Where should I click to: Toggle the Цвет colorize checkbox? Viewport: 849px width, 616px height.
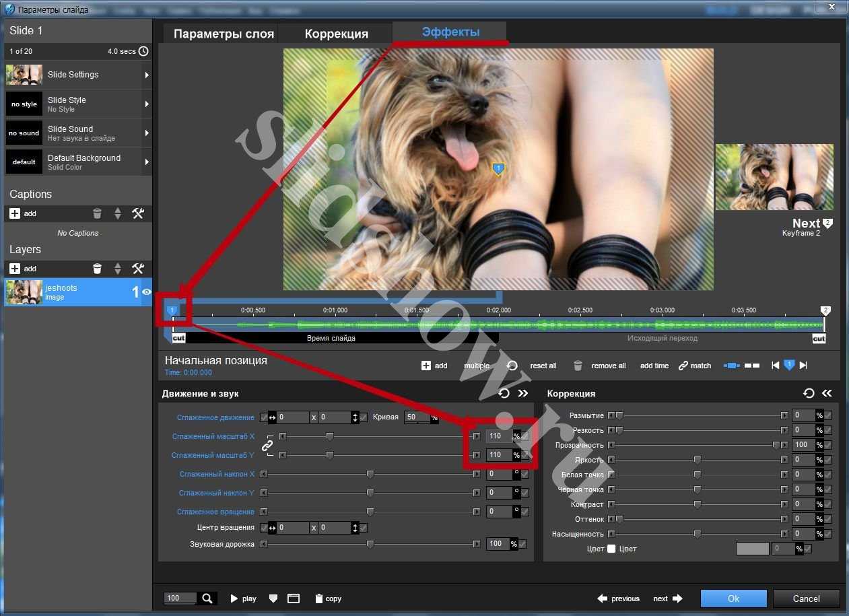[x=611, y=549]
